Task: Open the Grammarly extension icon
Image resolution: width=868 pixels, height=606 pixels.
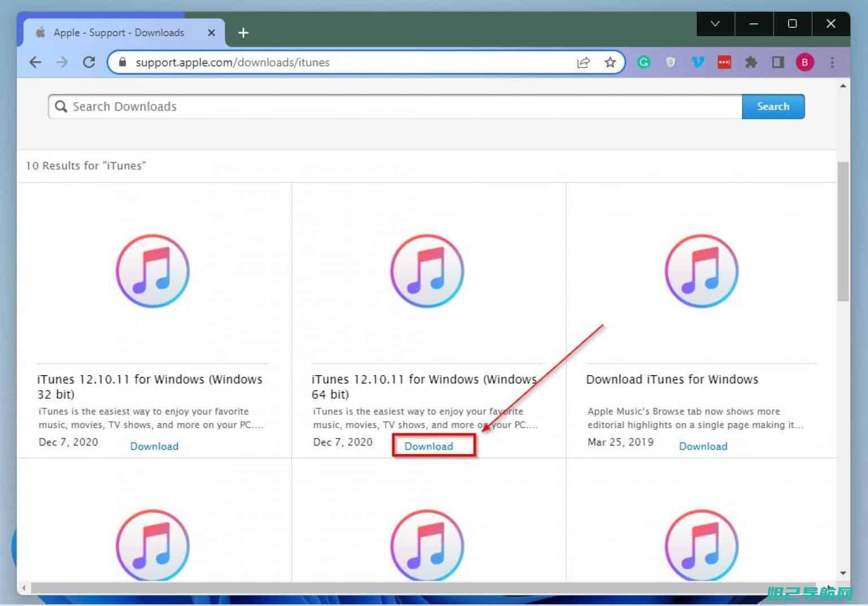Action: click(644, 62)
